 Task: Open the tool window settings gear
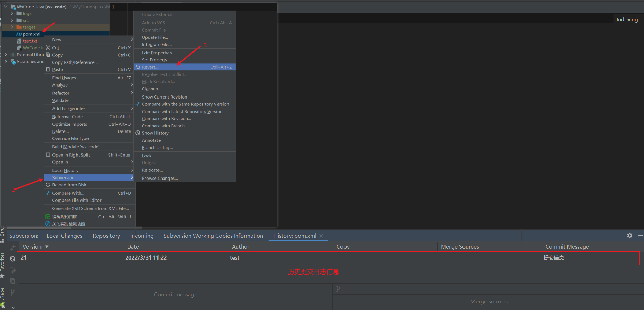coord(630,236)
